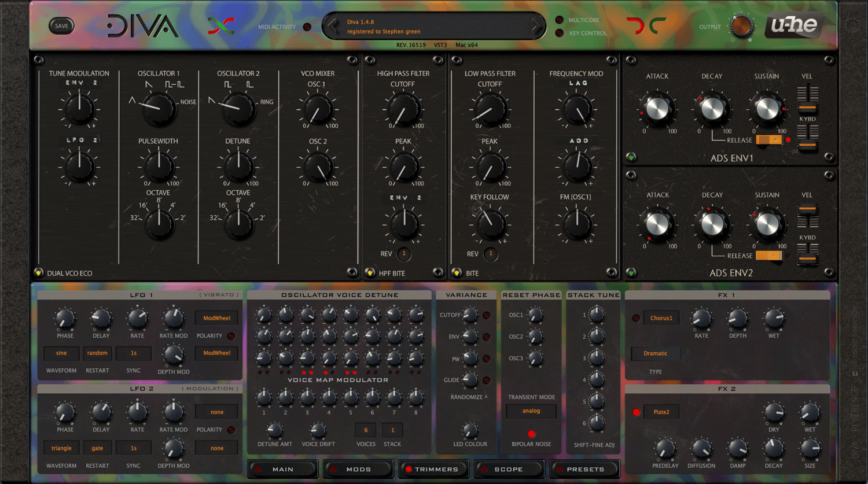Open FX 1 Chorus1 effect selector

(x=661, y=318)
